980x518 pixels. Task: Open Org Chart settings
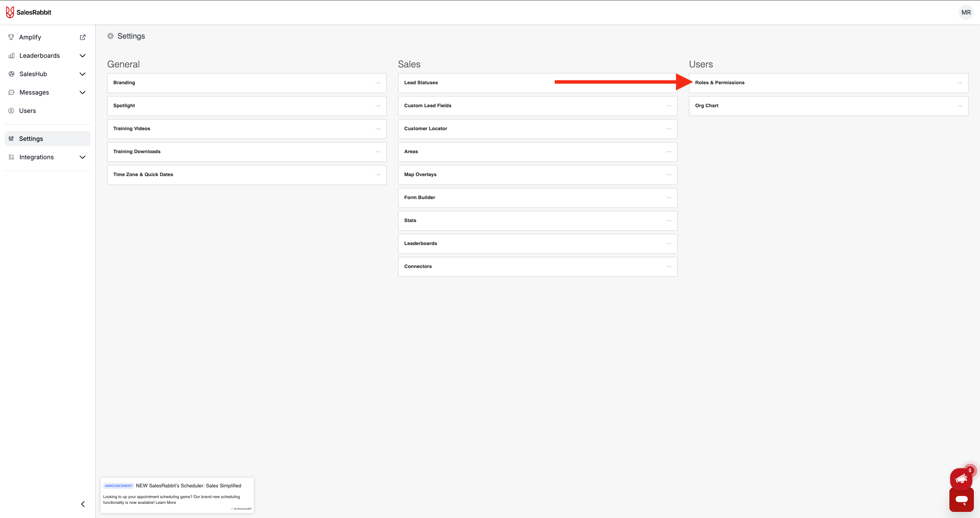[829, 106]
